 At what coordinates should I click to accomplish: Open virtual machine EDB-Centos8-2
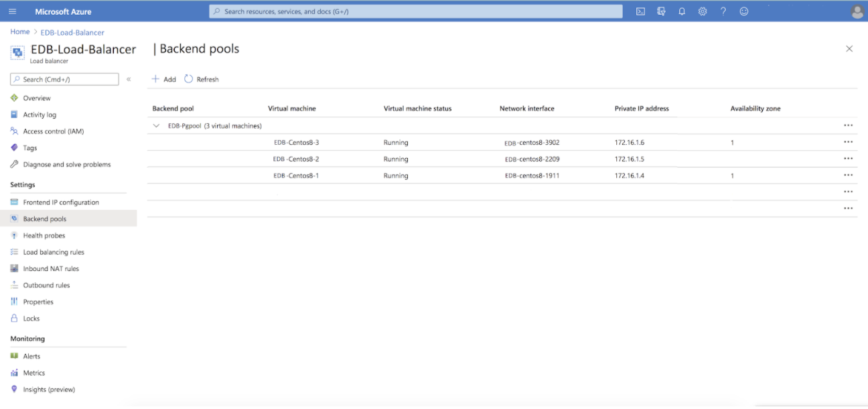click(x=296, y=159)
